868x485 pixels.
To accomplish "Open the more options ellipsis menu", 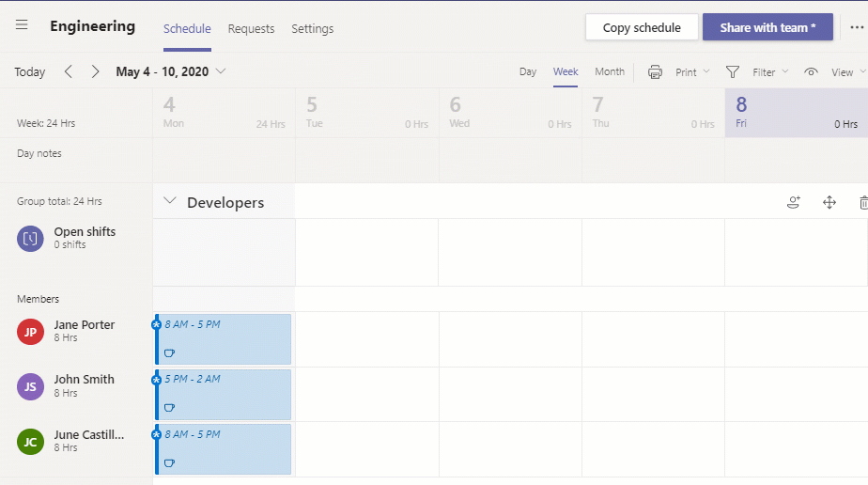I will [x=857, y=27].
